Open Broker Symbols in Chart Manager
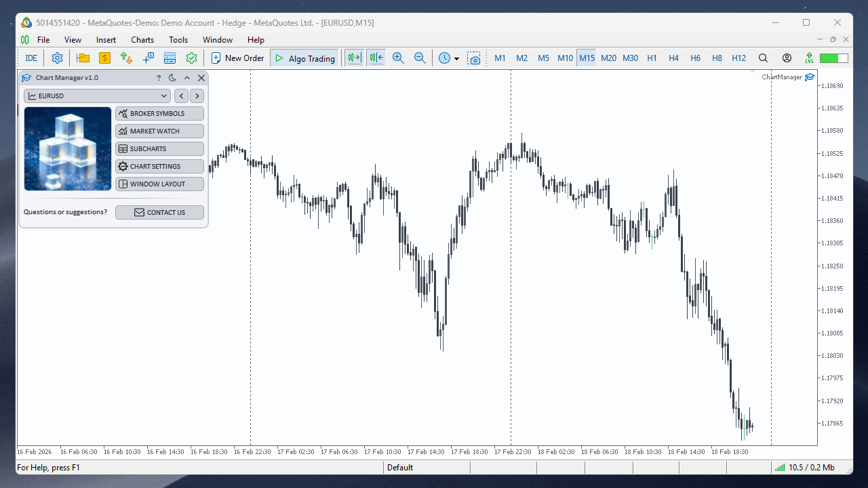868x488 pixels. [x=159, y=113]
